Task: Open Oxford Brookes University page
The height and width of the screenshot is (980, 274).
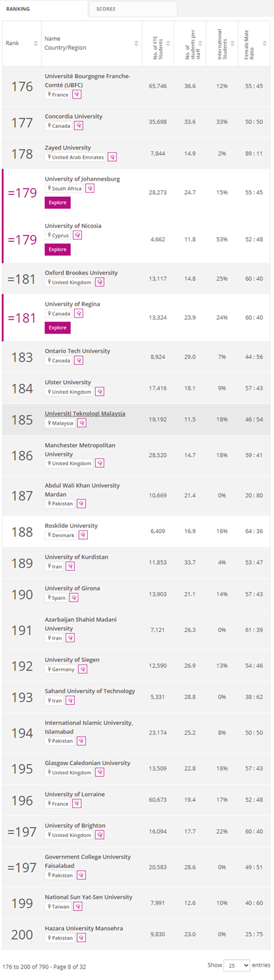Action: (x=81, y=272)
